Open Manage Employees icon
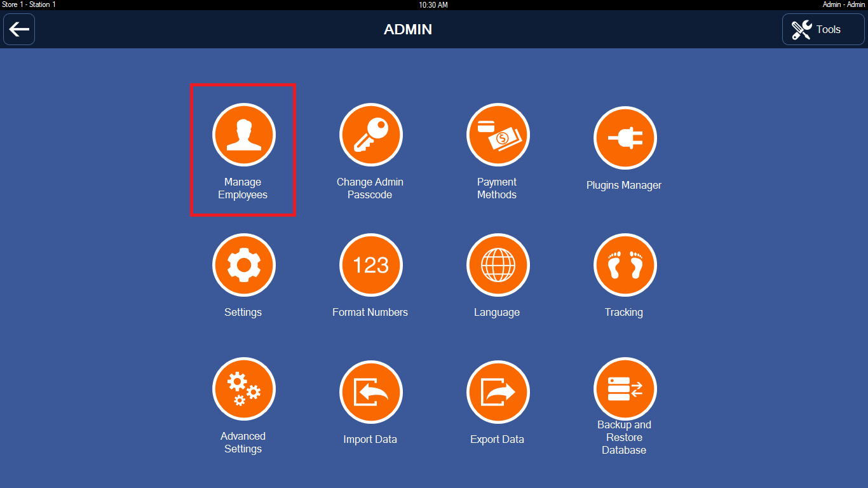The width and height of the screenshot is (868, 488). (x=243, y=135)
